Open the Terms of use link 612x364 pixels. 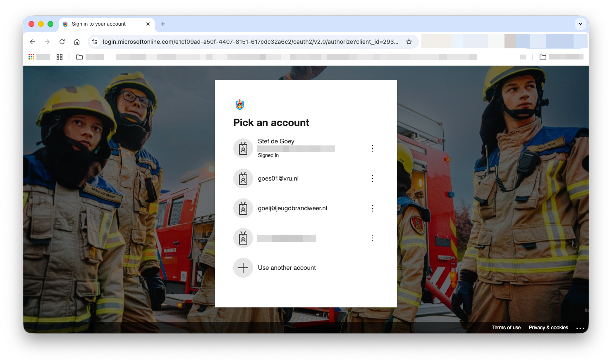click(x=506, y=328)
